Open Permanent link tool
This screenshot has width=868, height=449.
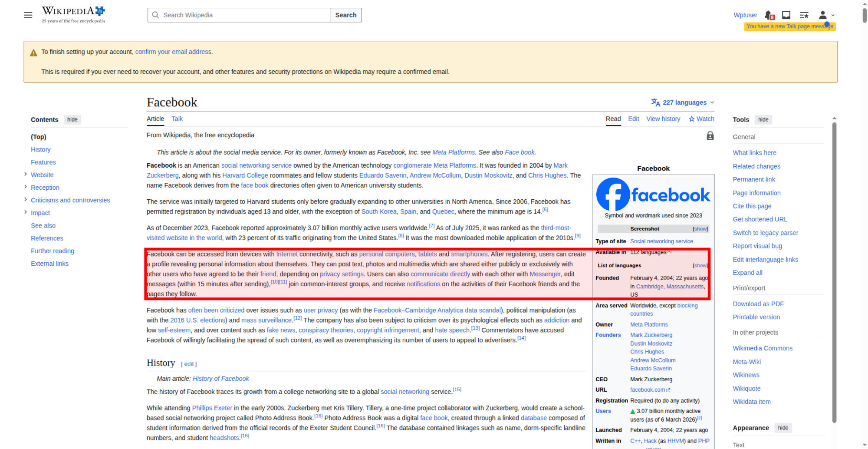tap(754, 179)
